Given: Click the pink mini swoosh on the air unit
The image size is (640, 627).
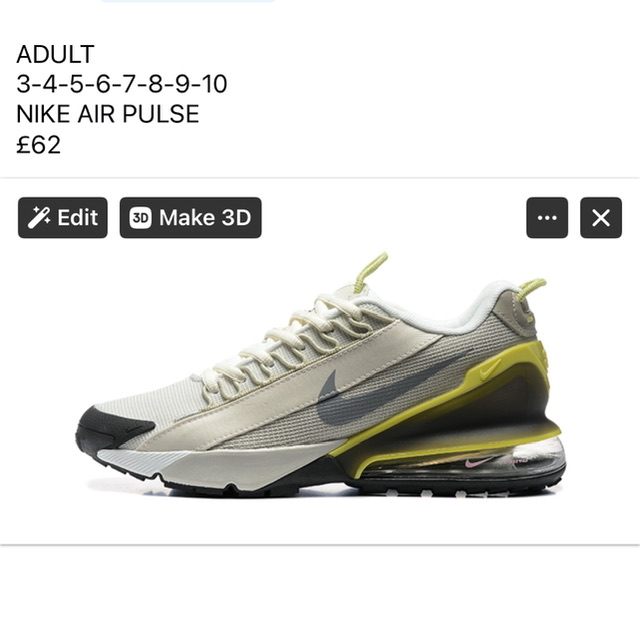Looking at the screenshot, I should point(478,462).
